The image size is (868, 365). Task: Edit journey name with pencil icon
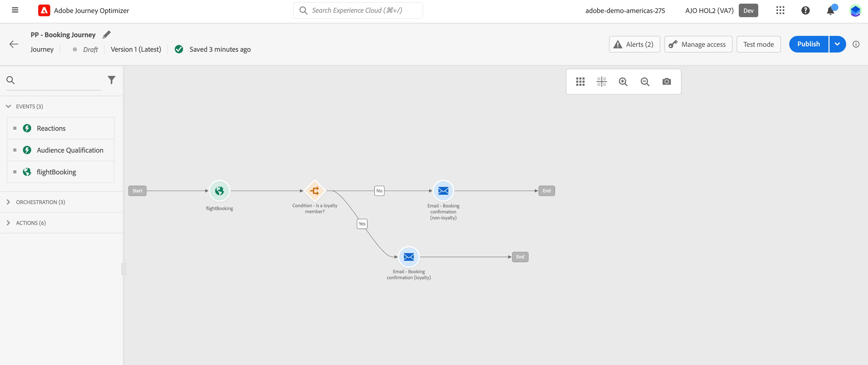(x=106, y=34)
